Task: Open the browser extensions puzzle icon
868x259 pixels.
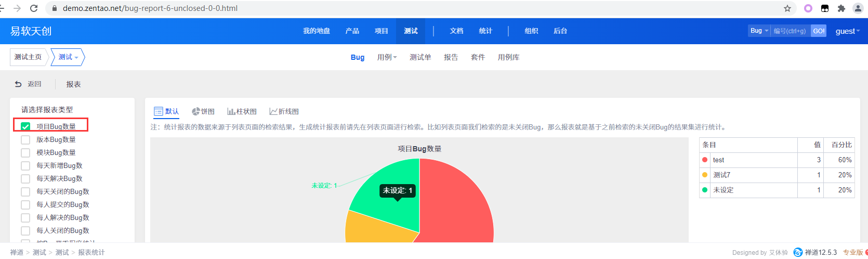Action: (x=841, y=8)
